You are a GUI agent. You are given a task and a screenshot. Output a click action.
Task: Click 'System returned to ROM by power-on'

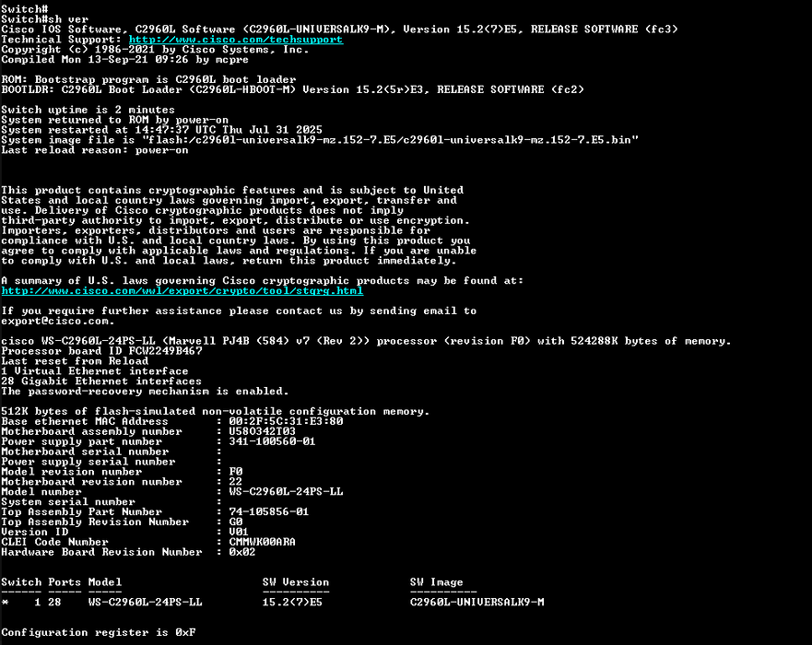[114, 120]
